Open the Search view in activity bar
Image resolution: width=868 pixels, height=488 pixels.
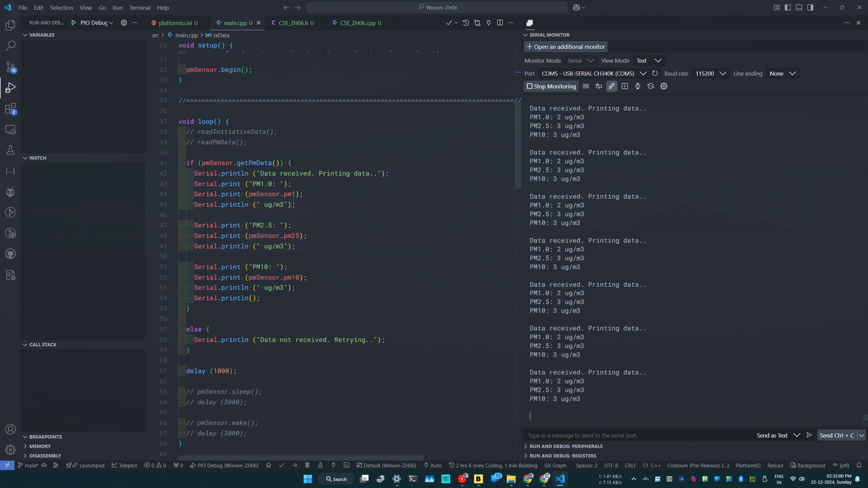point(11,45)
